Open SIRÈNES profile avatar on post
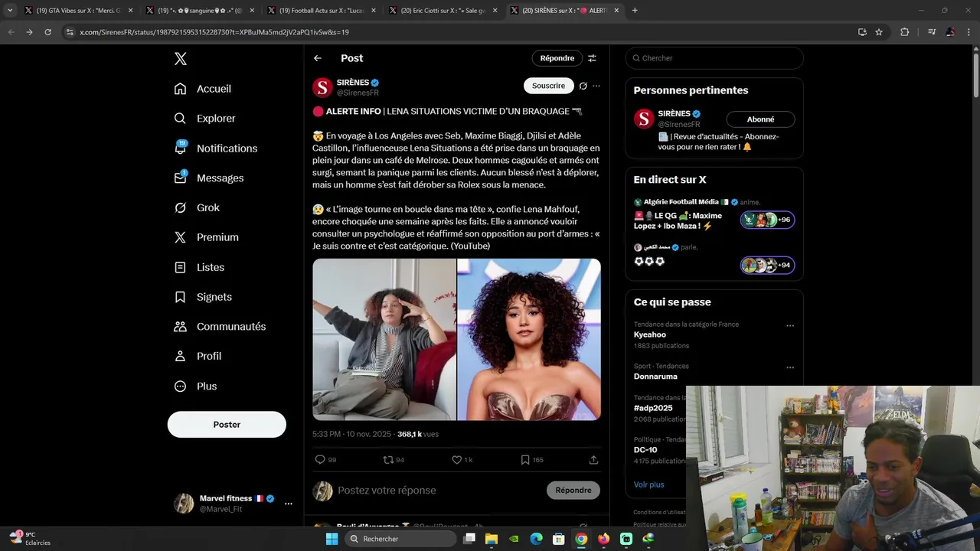The height and width of the screenshot is (551, 980). (x=322, y=87)
